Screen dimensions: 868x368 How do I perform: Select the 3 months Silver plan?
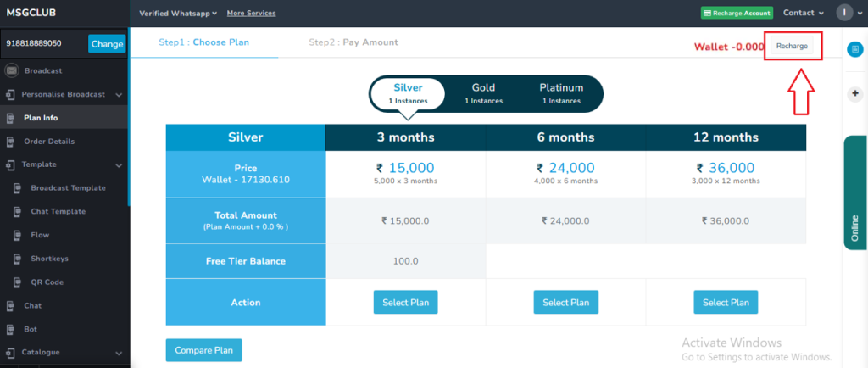[x=405, y=302]
